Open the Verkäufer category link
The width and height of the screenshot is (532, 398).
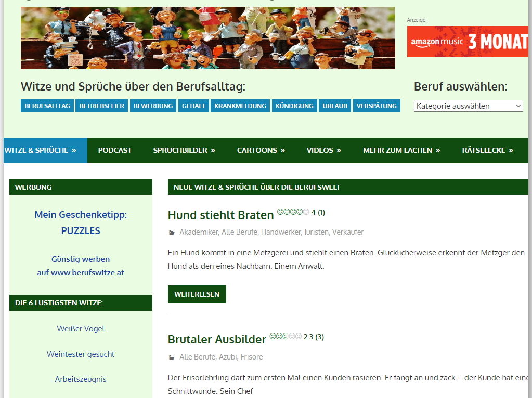click(348, 232)
